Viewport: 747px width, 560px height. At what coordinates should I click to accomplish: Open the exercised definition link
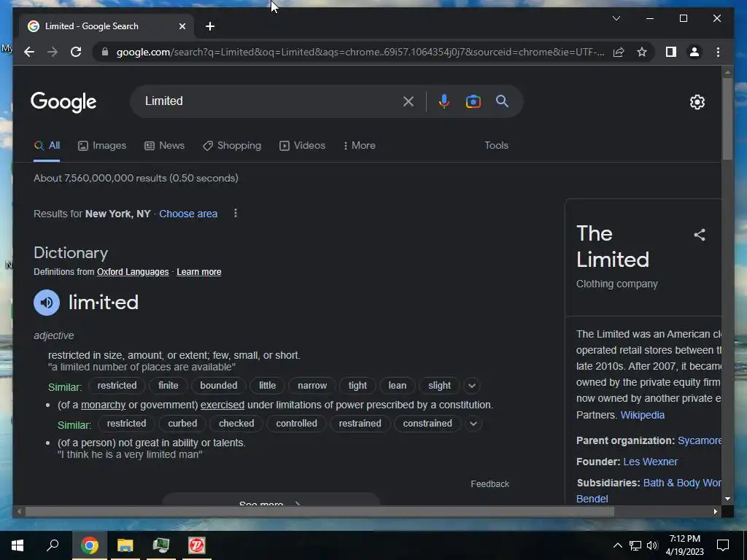coord(222,405)
